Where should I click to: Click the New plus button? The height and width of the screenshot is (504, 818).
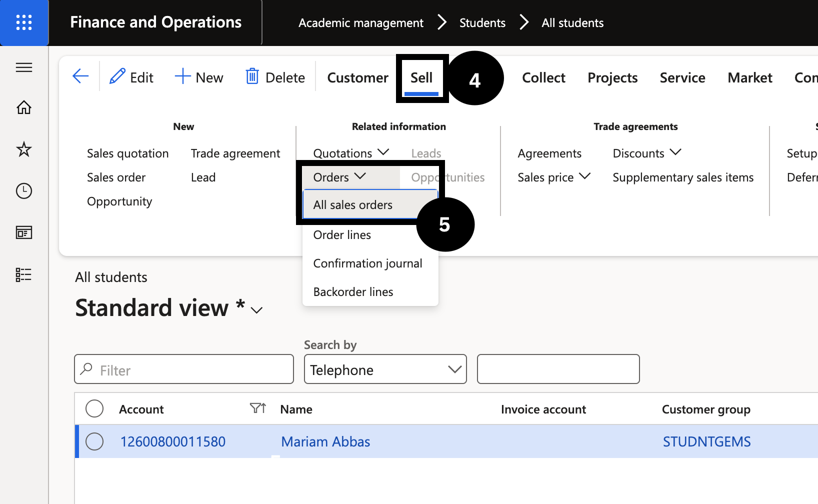click(x=199, y=77)
